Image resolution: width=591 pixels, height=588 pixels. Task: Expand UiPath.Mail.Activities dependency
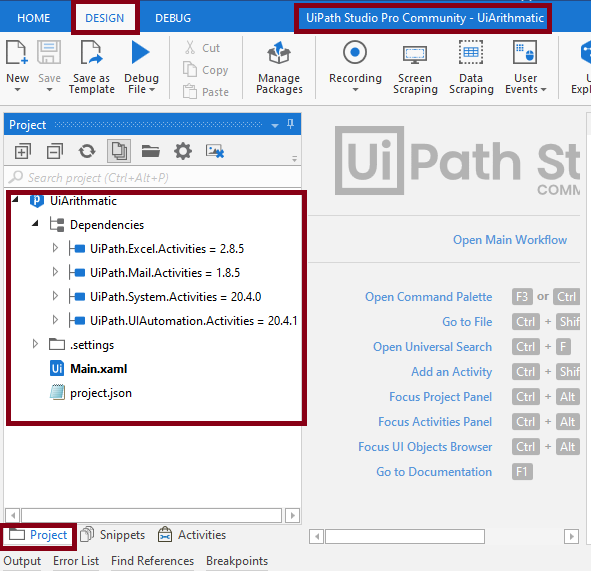55,272
